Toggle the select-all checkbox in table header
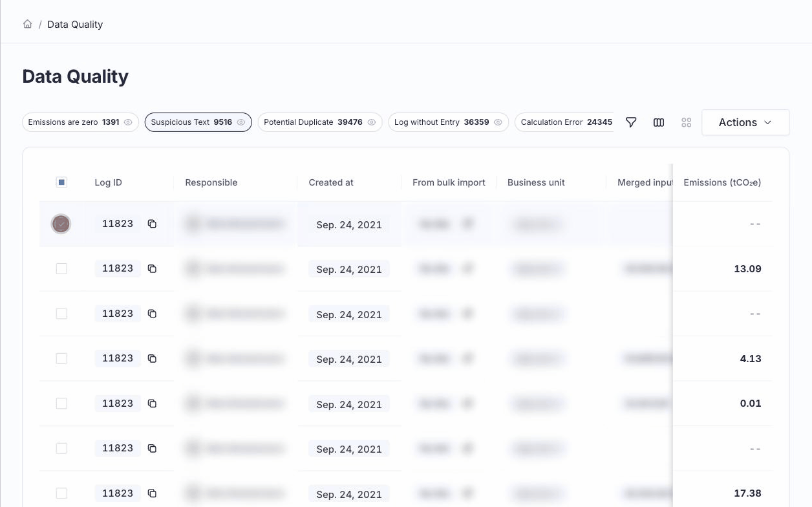This screenshot has width=812, height=507. [x=61, y=182]
